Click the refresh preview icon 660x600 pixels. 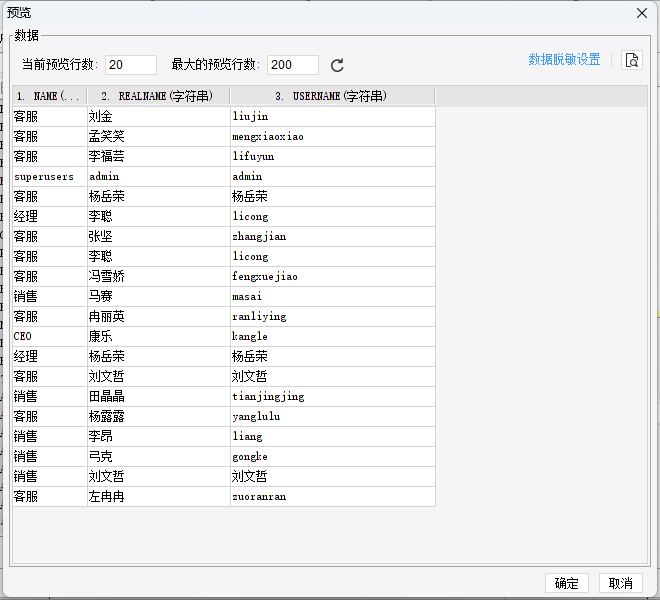coord(337,65)
